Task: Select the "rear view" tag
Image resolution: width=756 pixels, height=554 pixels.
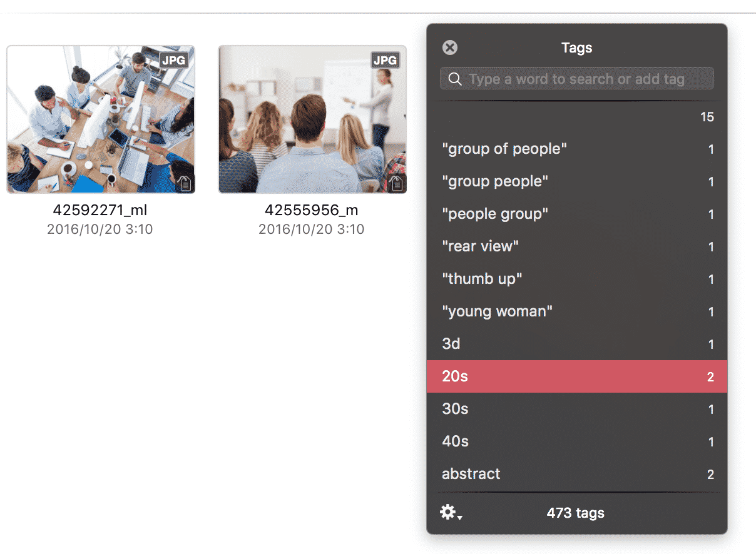Action: [x=577, y=246]
